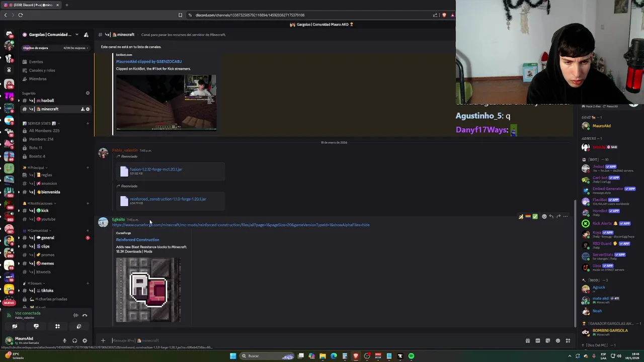The height and width of the screenshot is (362, 644).
Task: Open apps launcher in message bar
Action: [x=568, y=340]
